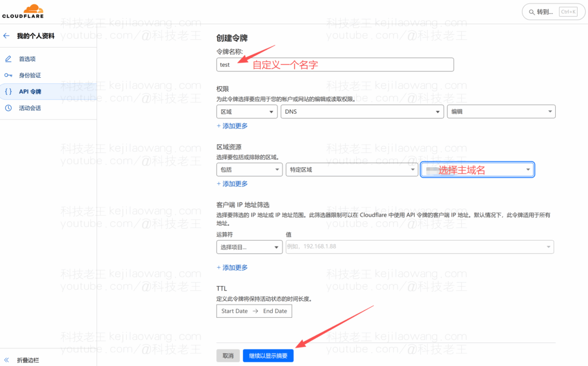This screenshot has width=588, height=366.
Task: Click the search magnifier icon at top right
Action: (x=530, y=11)
